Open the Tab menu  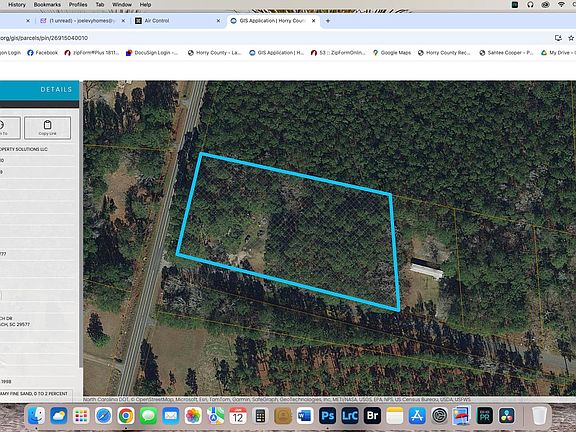(100, 5)
